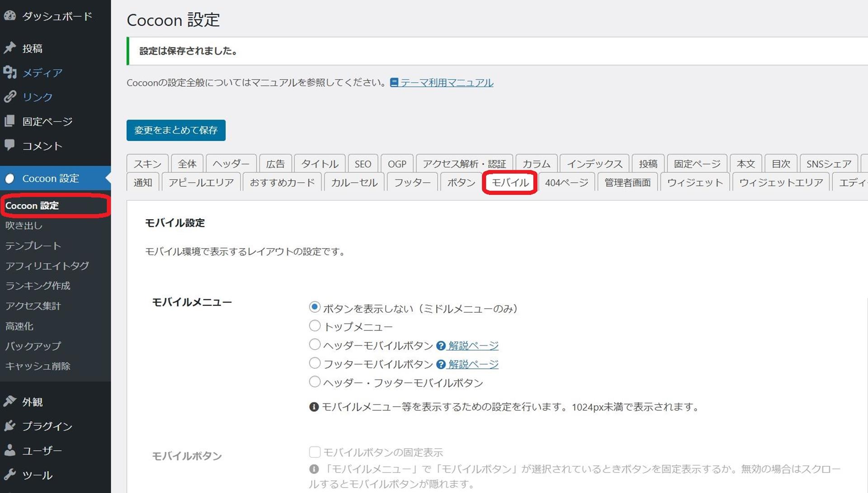Viewport: 868px width, 493px height.
Task: Switch to the 全体 tab
Action: point(187,164)
